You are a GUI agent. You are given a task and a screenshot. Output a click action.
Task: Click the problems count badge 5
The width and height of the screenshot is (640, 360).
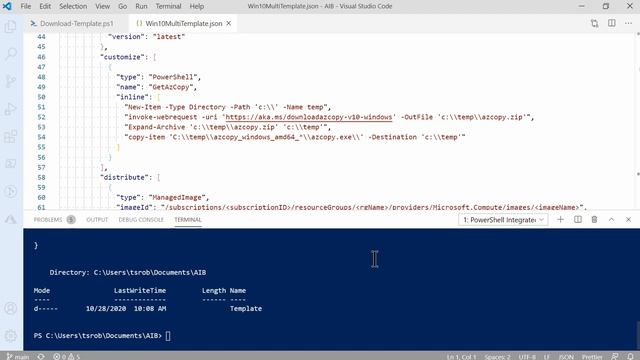pos(71,220)
